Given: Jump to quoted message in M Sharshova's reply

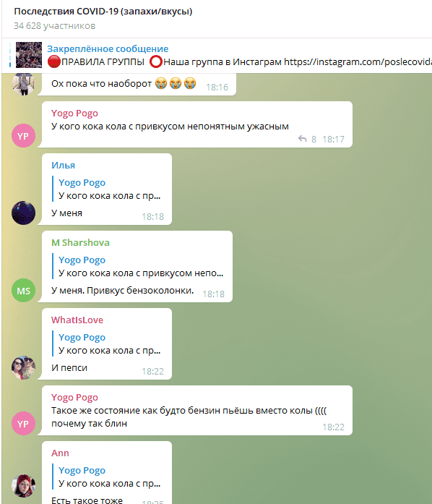Looking at the screenshot, I should coord(139,267).
